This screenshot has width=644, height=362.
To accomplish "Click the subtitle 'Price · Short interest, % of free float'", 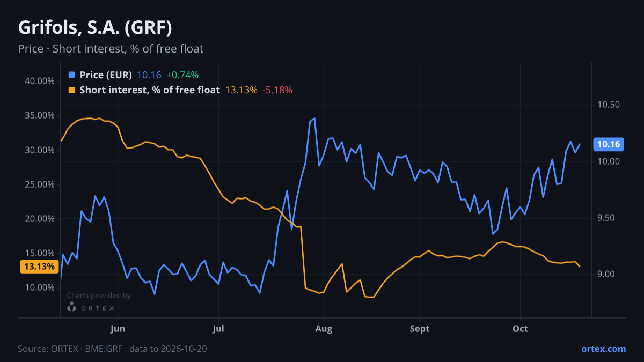I will point(111,49).
